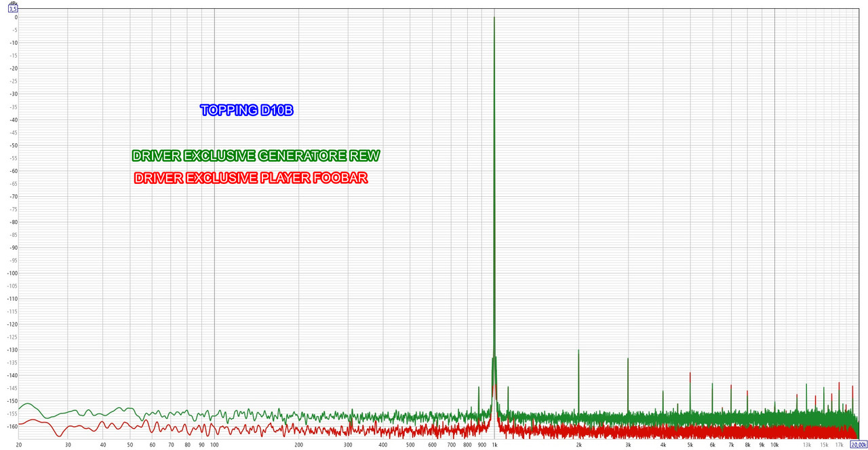Image resolution: width=868 pixels, height=450 pixels.
Task: Click the -10 level axis label
Action: [13, 43]
